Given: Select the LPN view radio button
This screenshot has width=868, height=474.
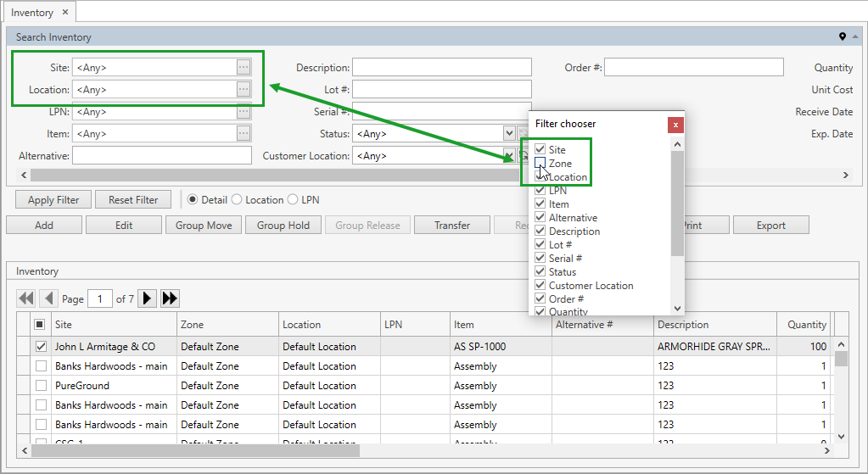Looking at the screenshot, I should [x=294, y=200].
